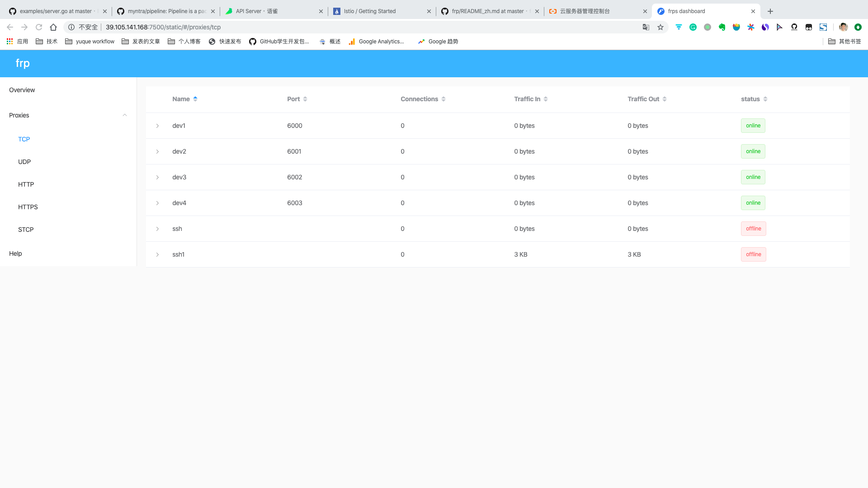Expand the dev3 proxy row
This screenshot has width=868, height=488.
coord(157,177)
